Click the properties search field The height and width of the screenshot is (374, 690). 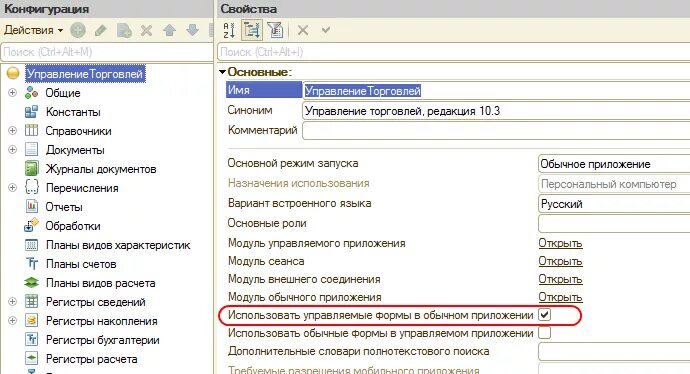454,52
